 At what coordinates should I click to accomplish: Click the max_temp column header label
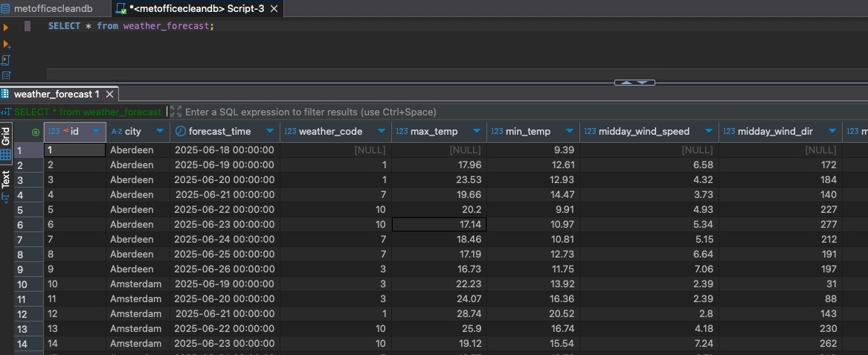click(x=434, y=131)
